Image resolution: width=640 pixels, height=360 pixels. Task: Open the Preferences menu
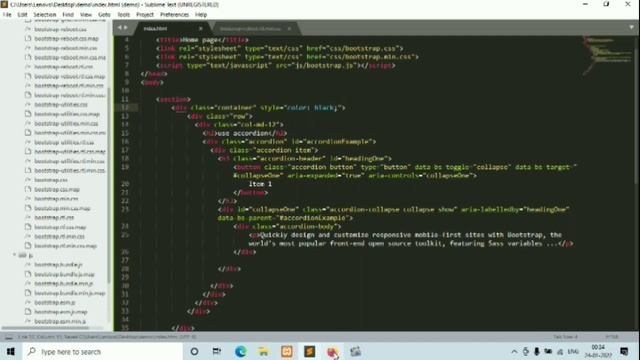click(174, 15)
